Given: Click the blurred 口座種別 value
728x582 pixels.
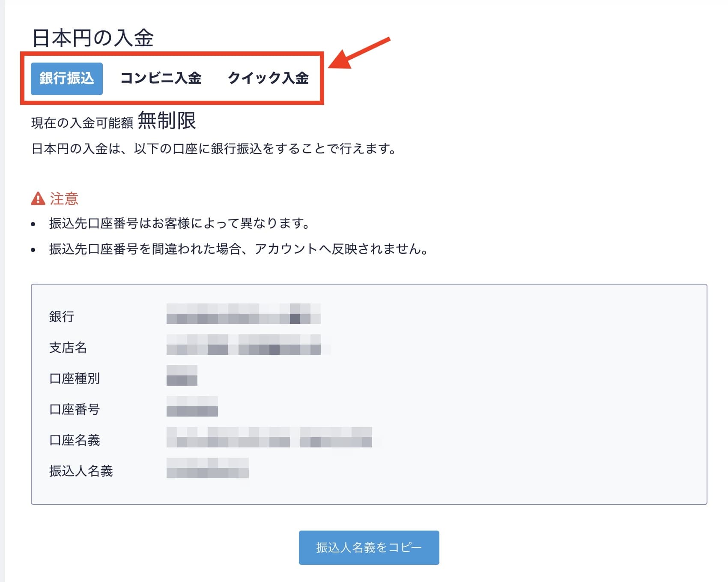Looking at the screenshot, I should click(182, 375).
